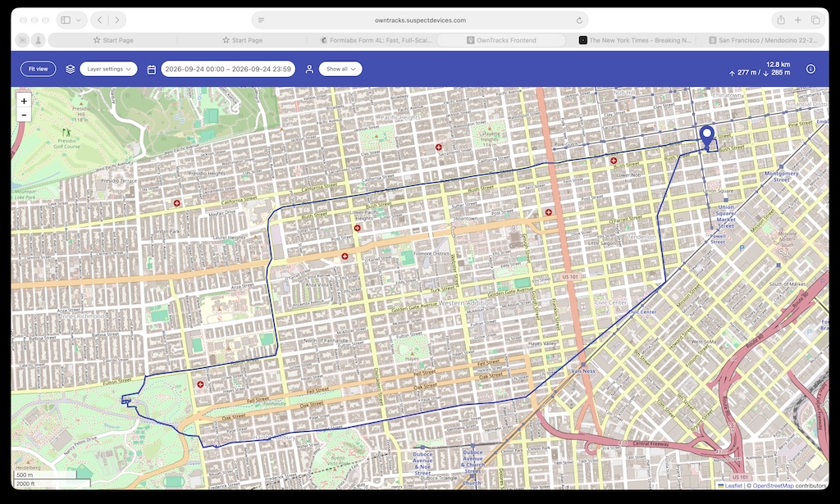Click the layers stack icon
The image size is (840, 504).
click(x=71, y=69)
